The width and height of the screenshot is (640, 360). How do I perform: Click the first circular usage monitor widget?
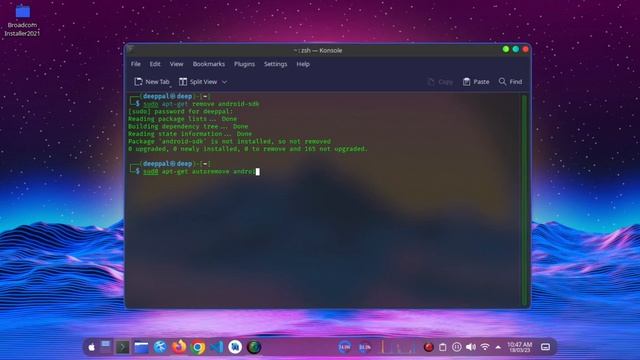[344, 347]
